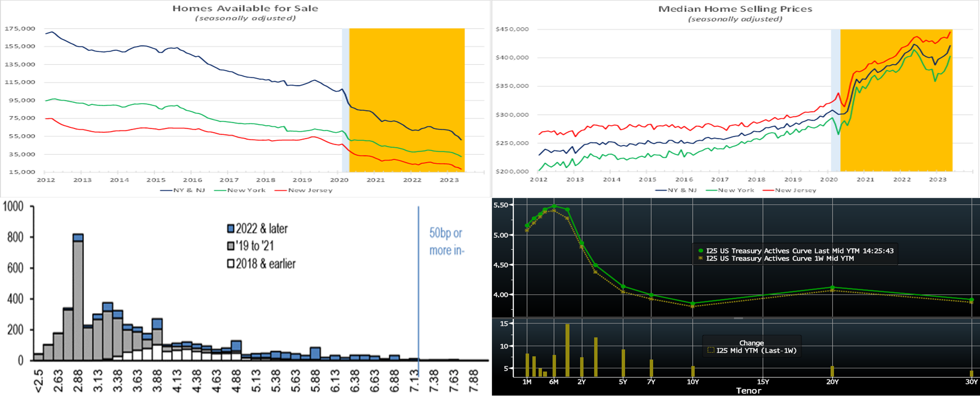Click New York legend entry in Median Prices chart

coord(735,190)
